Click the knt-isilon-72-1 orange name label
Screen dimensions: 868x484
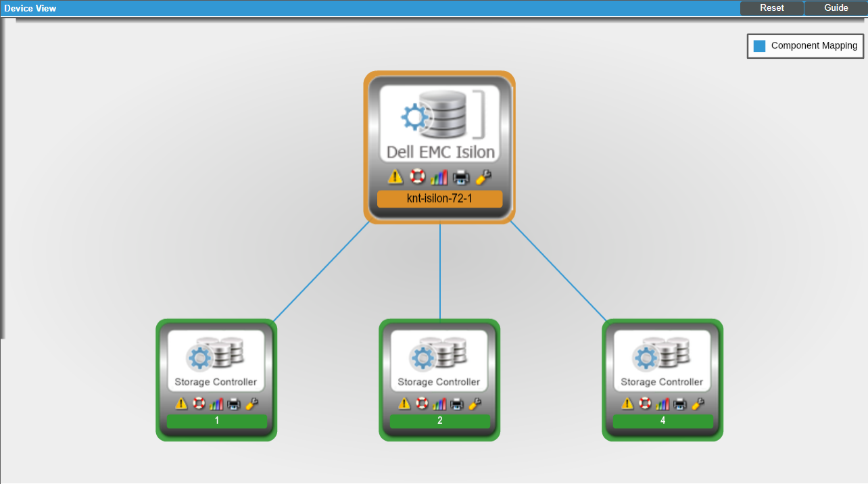click(x=439, y=199)
